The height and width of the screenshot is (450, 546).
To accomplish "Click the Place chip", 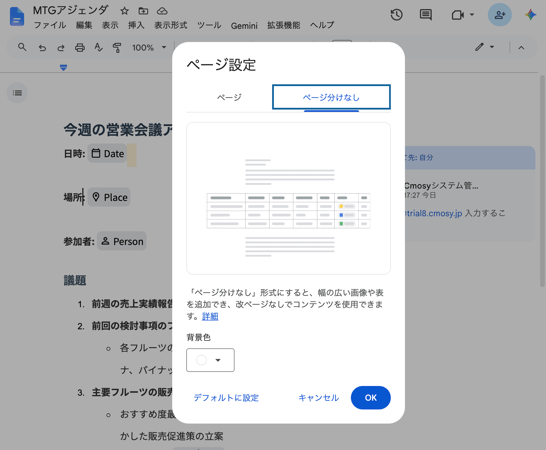I will (x=109, y=197).
